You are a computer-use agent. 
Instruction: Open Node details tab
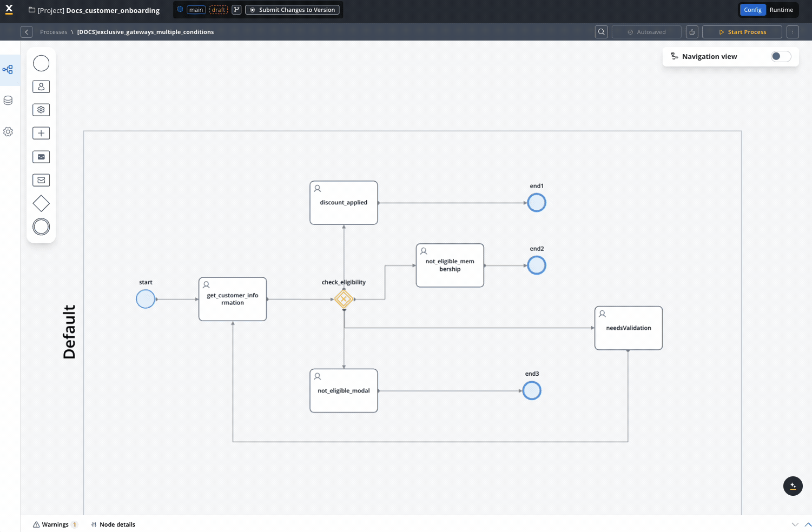113,524
